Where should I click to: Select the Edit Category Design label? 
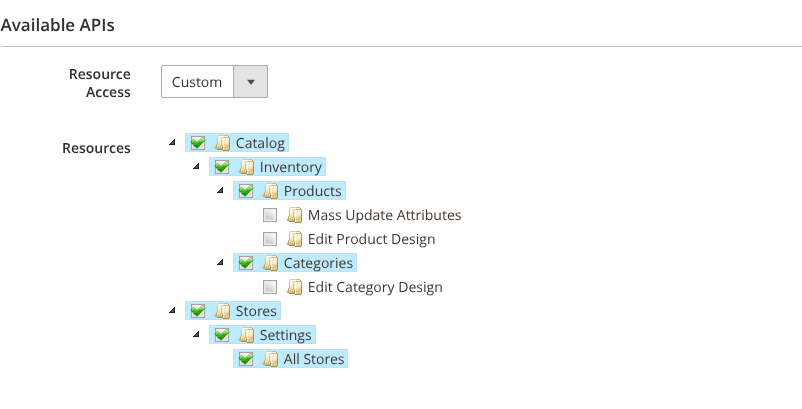point(375,287)
